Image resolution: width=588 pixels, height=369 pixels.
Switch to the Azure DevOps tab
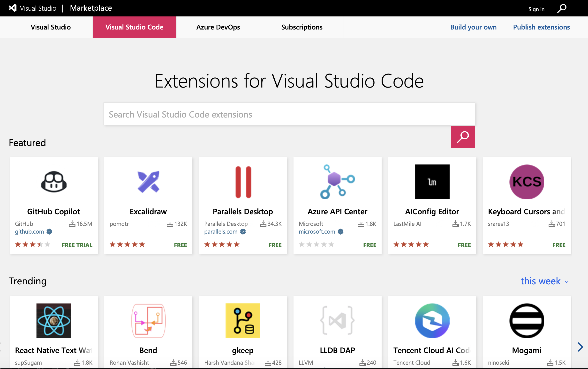pos(218,27)
